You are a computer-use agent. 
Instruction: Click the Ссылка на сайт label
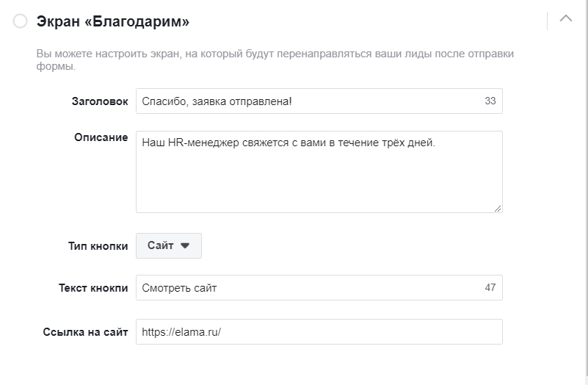coord(86,332)
